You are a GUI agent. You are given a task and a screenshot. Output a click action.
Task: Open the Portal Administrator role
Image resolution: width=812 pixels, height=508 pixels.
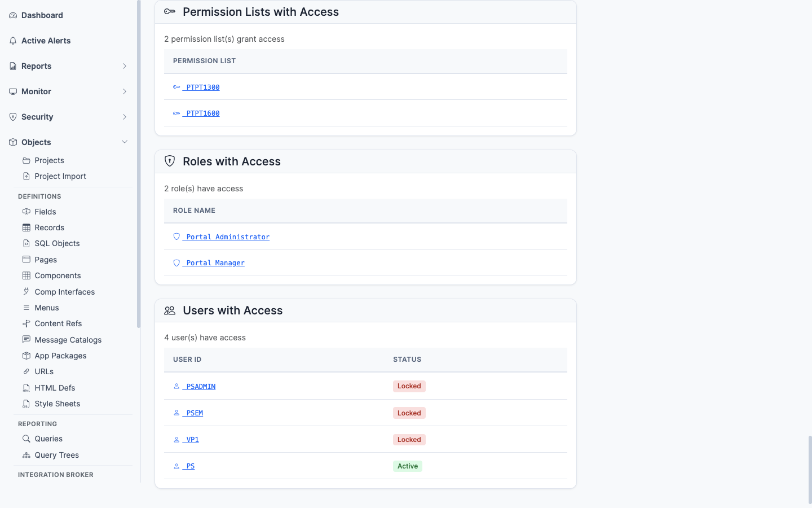click(x=226, y=237)
